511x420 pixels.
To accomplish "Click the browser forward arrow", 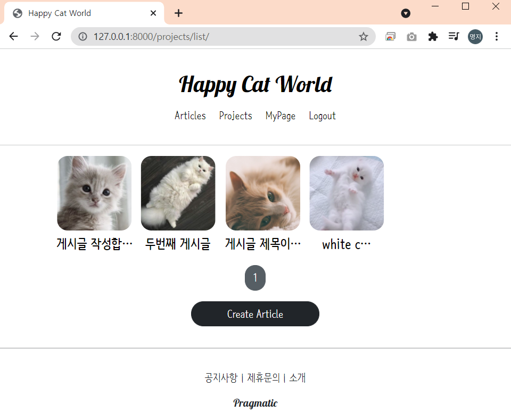I will pyautogui.click(x=35, y=36).
